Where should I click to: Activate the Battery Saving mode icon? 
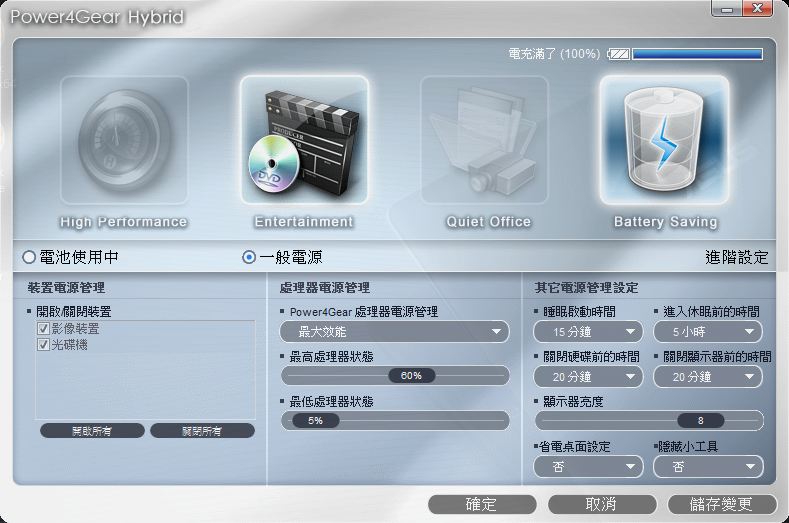pyautogui.click(x=664, y=141)
